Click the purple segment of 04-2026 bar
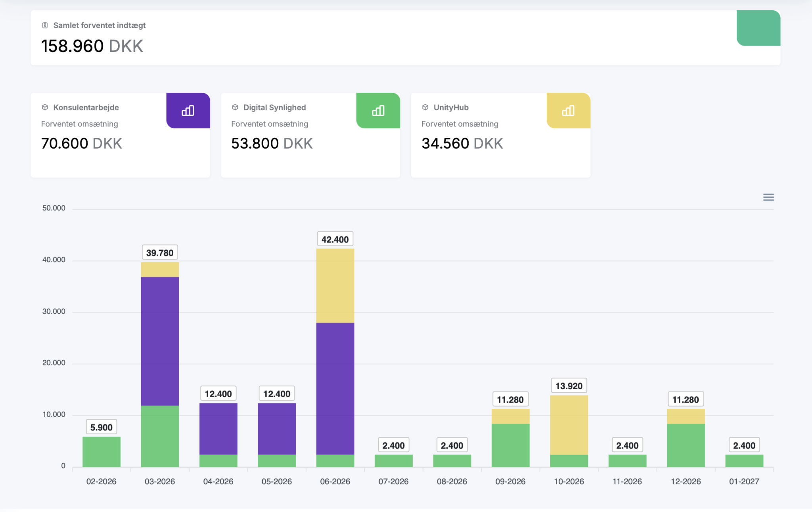 218,429
